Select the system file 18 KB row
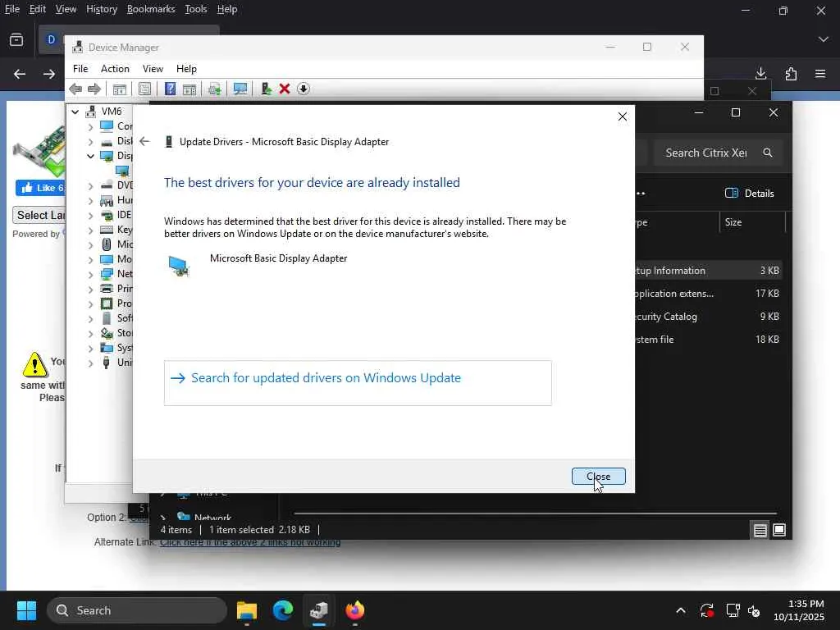Image resolution: width=840 pixels, height=630 pixels. [x=707, y=340]
